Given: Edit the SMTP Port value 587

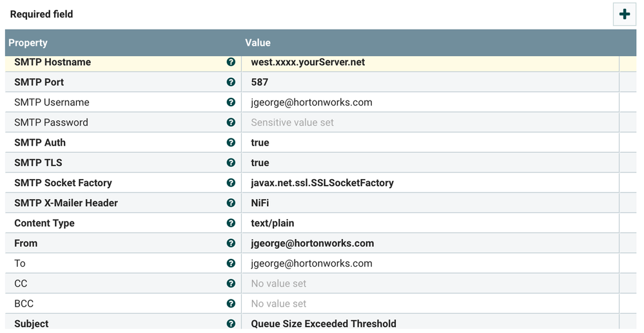Looking at the screenshot, I should [x=260, y=82].
